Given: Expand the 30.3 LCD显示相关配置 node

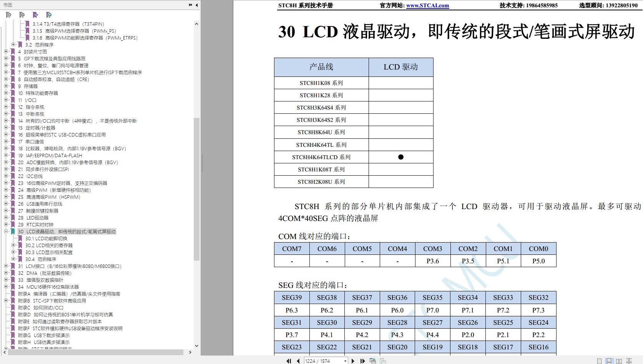Looking at the screenshot, I should [13, 252].
